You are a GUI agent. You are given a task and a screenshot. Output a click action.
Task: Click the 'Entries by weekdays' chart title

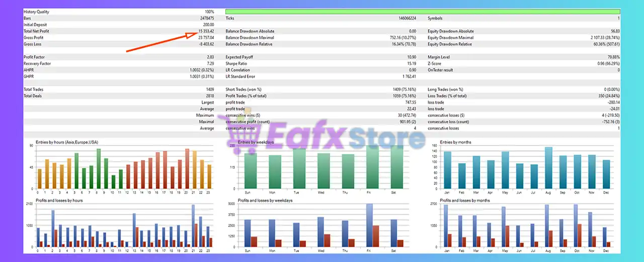[x=256, y=142]
